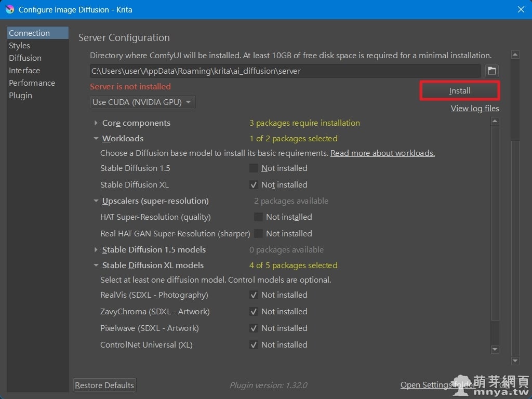The width and height of the screenshot is (532, 399).
Task: Click the server installation directory path field
Action: pyautogui.click(x=285, y=71)
